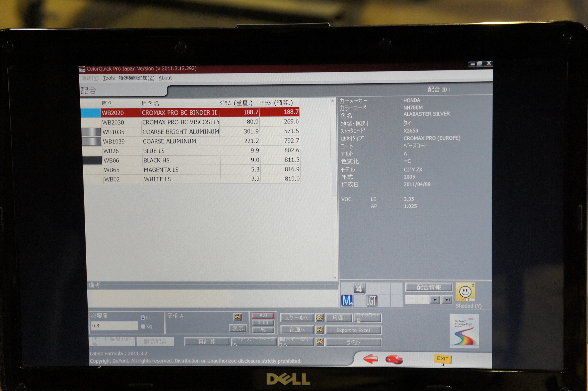Select the Kg unit radio button
The height and width of the screenshot is (391, 588).
pos(143,327)
